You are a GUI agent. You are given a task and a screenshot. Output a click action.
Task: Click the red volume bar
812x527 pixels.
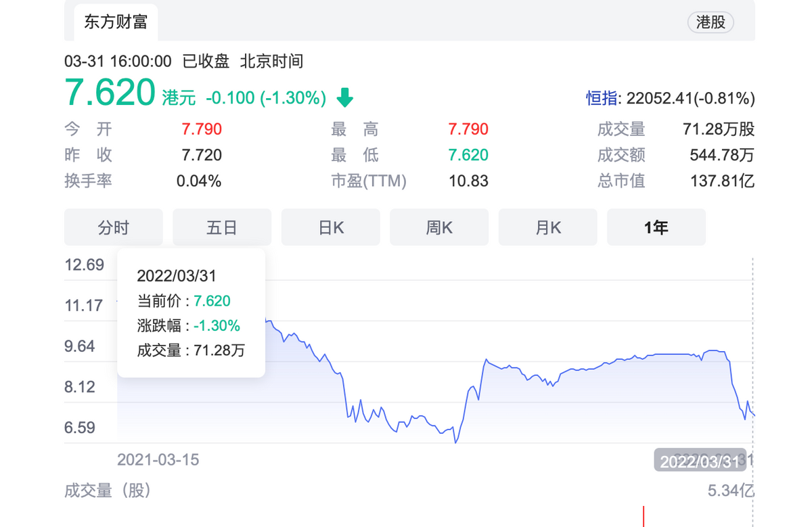pyautogui.click(x=644, y=517)
